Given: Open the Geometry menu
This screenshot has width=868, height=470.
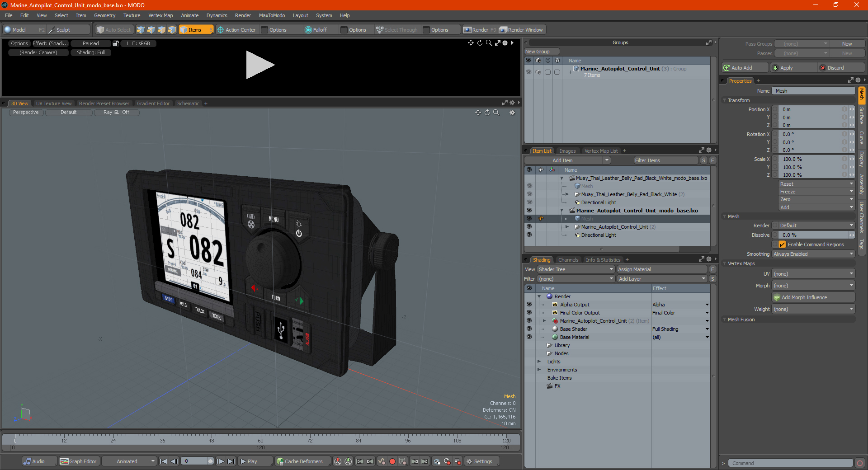Looking at the screenshot, I should pos(104,15).
